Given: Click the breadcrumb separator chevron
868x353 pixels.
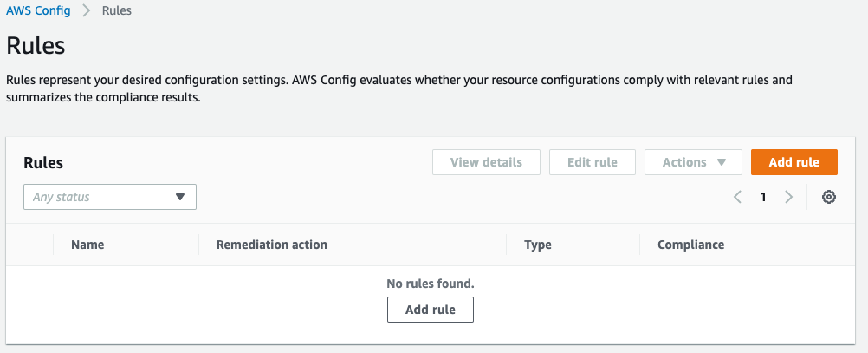Looking at the screenshot, I should [87, 11].
